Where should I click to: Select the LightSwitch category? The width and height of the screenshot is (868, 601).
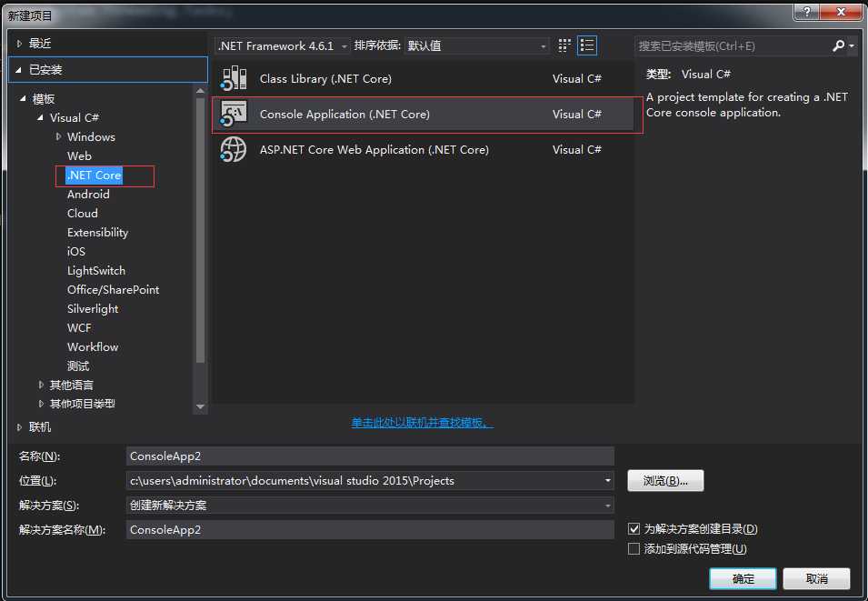[95, 270]
